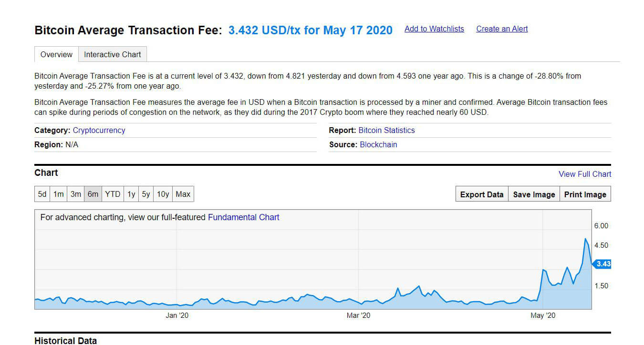Select the Overview tab

56,54
